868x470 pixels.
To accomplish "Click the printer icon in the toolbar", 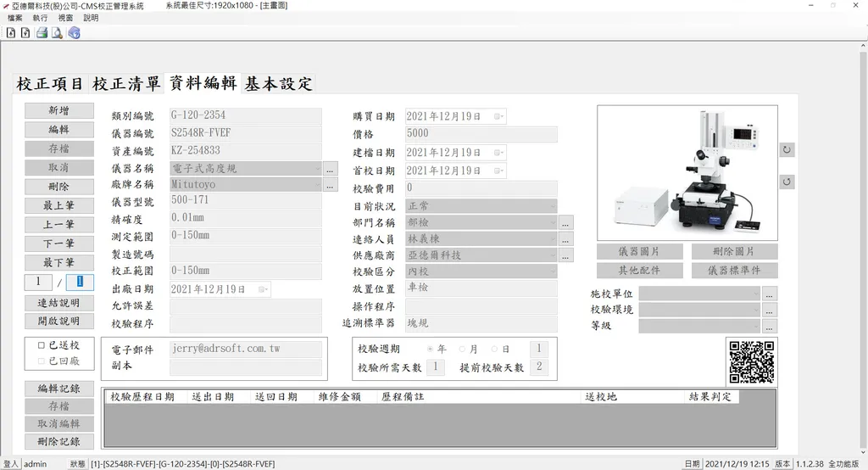I will 41,33.
